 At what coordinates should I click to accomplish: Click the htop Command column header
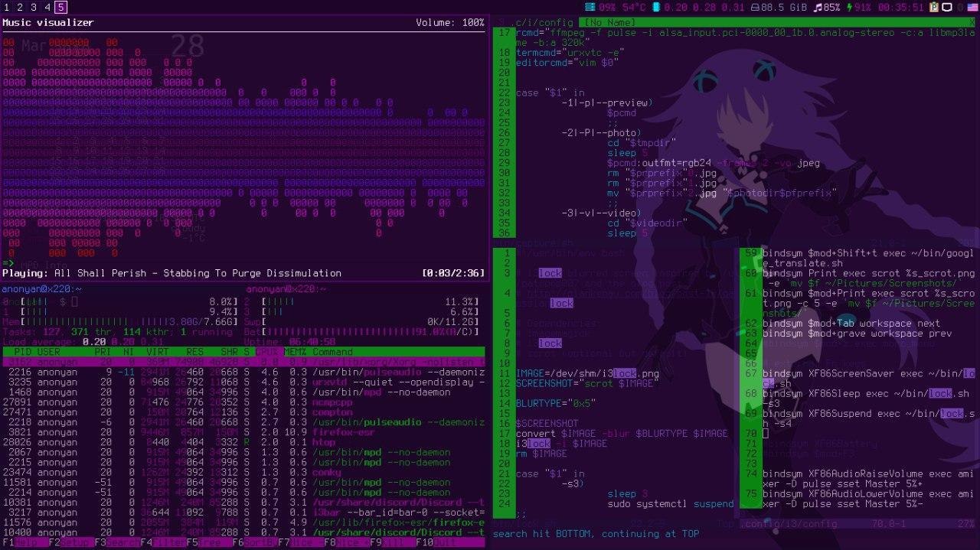click(333, 353)
